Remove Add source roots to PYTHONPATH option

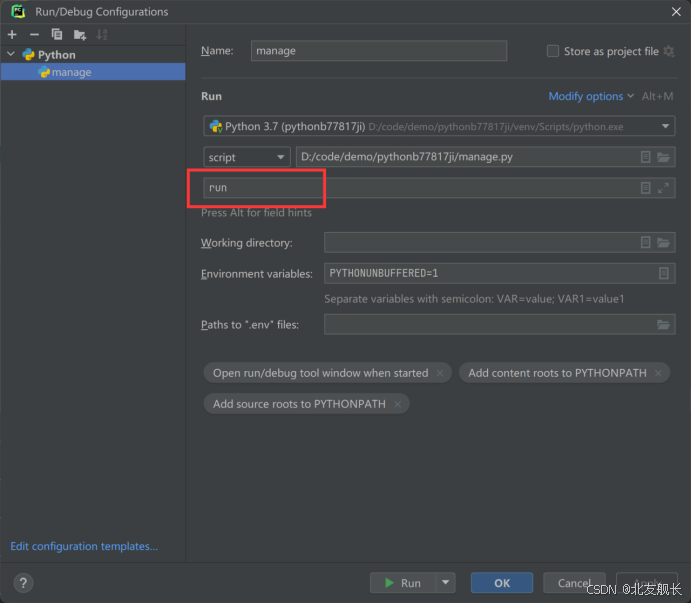[x=398, y=404]
